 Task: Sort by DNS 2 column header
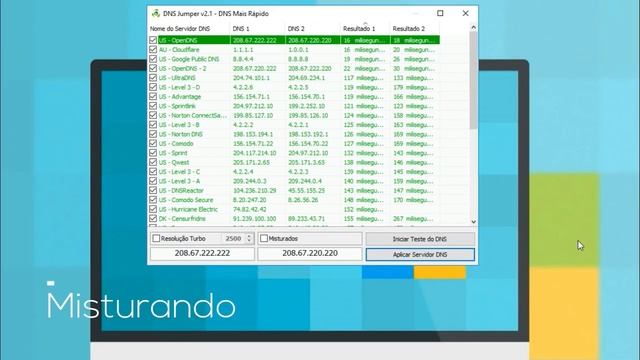click(313, 29)
